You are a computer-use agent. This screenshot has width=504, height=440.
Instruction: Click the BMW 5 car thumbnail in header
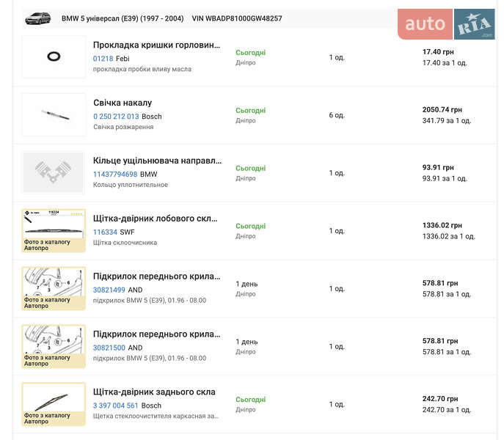point(37,18)
